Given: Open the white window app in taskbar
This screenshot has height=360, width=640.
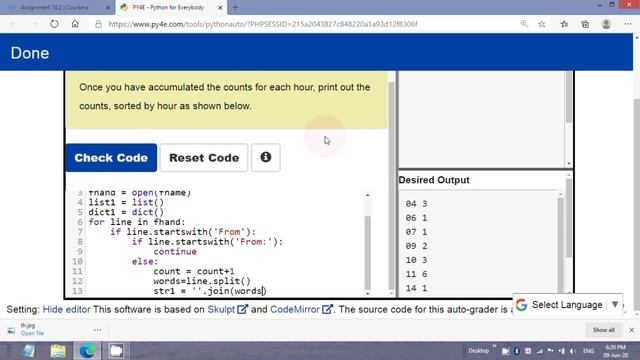Looking at the screenshot, I should [x=116, y=351].
